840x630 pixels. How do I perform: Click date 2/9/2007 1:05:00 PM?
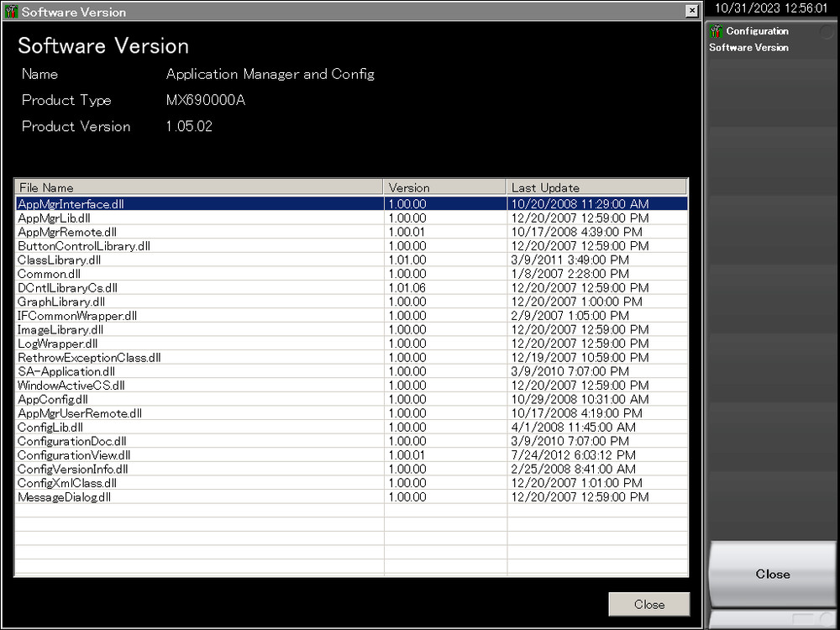coord(570,316)
